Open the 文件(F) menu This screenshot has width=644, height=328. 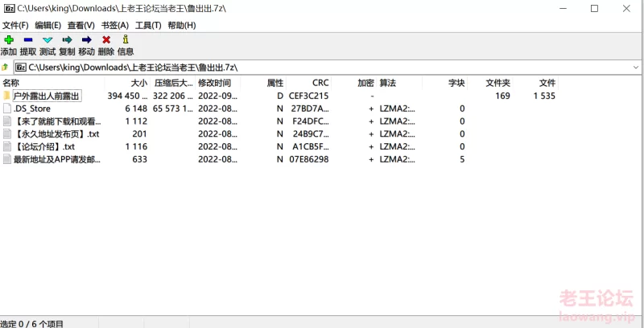[x=15, y=25]
